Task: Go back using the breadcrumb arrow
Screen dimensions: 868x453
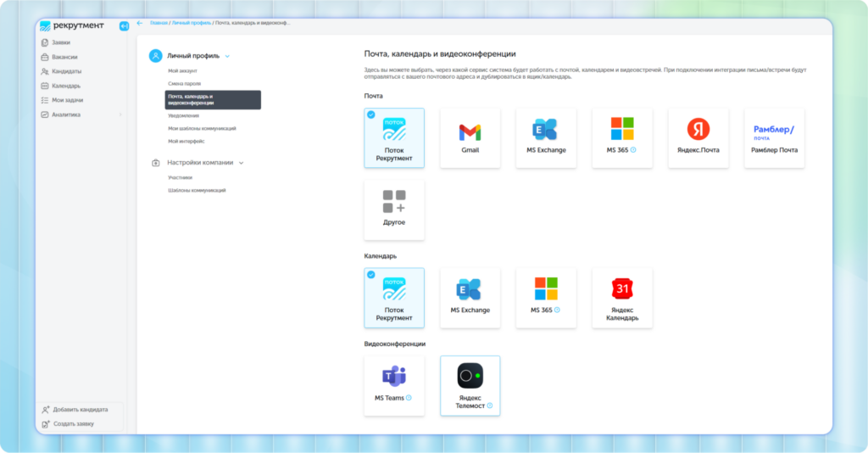Action: point(140,23)
